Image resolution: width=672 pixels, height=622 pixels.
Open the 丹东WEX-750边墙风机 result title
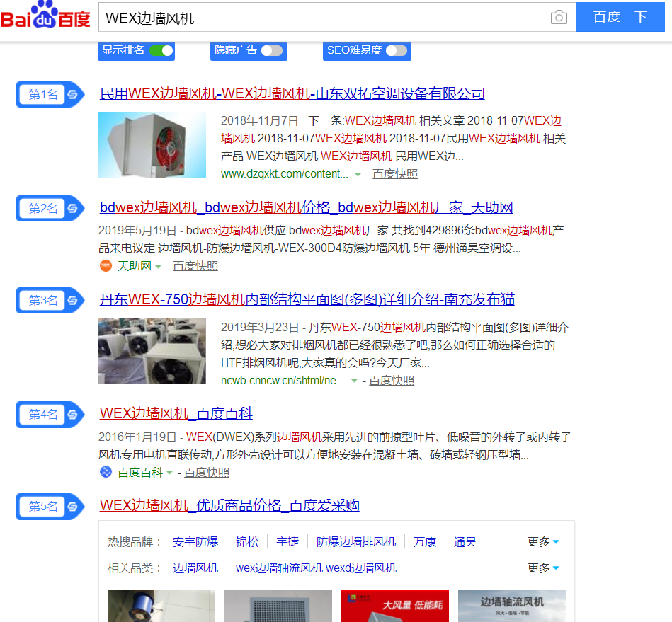point(307,299)
